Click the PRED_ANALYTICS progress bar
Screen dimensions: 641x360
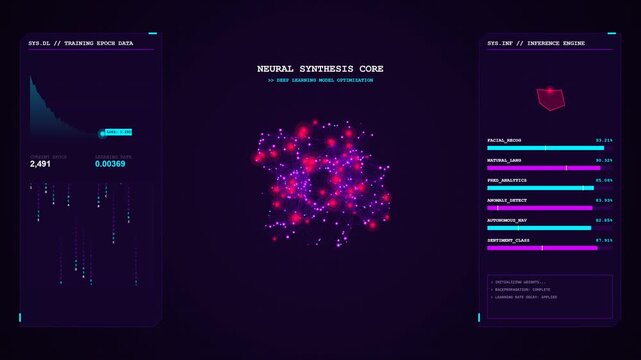click(x=549, y=188)
